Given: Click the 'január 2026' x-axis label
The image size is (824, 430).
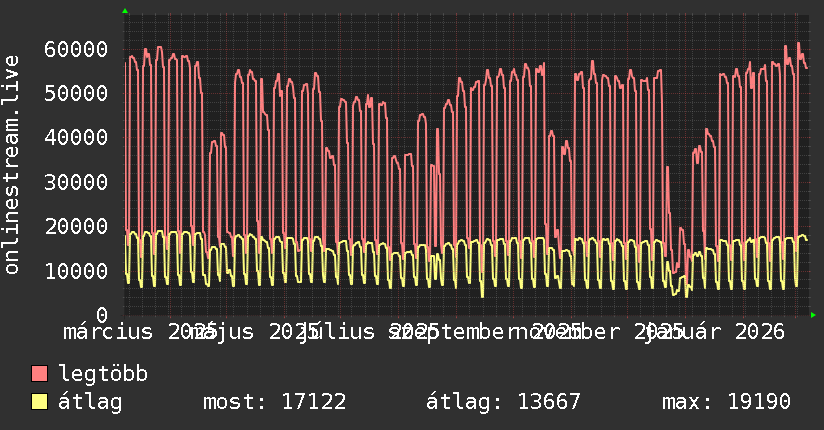Looking at the screenshot, I should click(715, 332).
